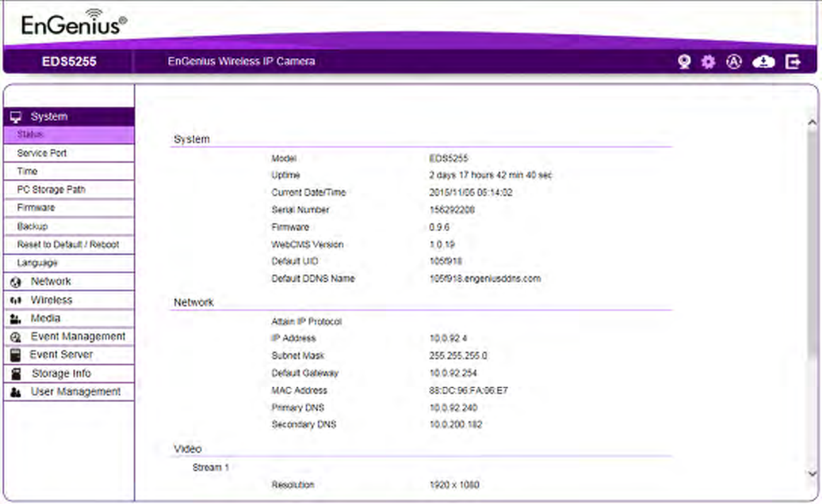Click the Event Server icon

[x=16, y=355]
